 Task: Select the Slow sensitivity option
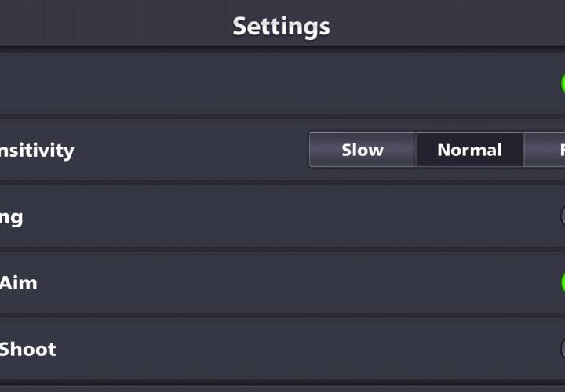(x=363, y=150)
